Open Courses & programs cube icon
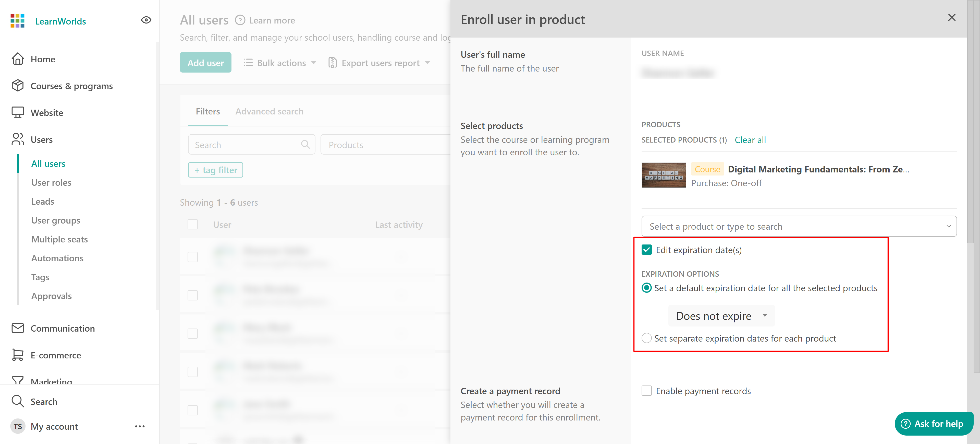 coord(18,86)
